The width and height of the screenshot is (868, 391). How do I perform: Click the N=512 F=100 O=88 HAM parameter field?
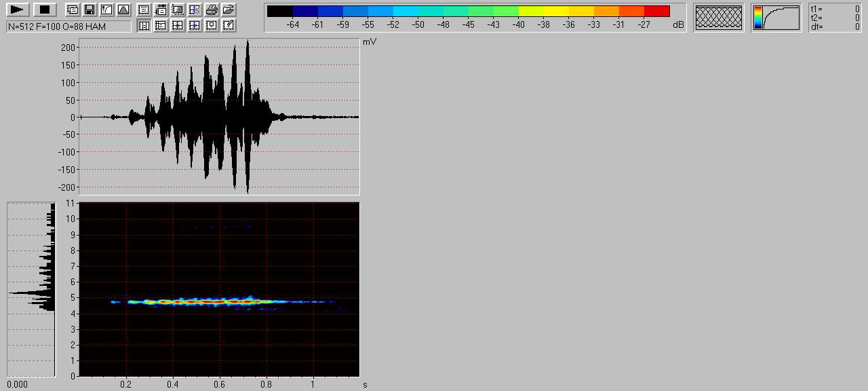[x=68, y=26]
